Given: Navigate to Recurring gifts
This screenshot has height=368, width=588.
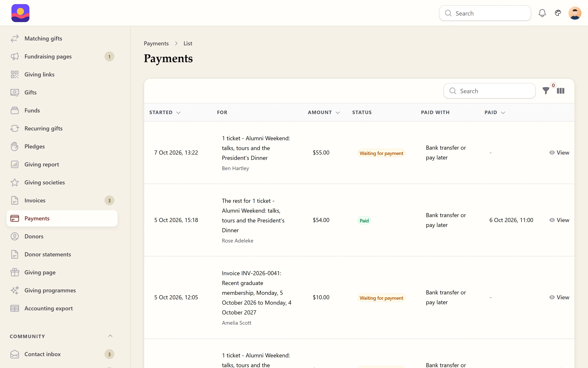Looking at the screenshot, I should 62,129.
